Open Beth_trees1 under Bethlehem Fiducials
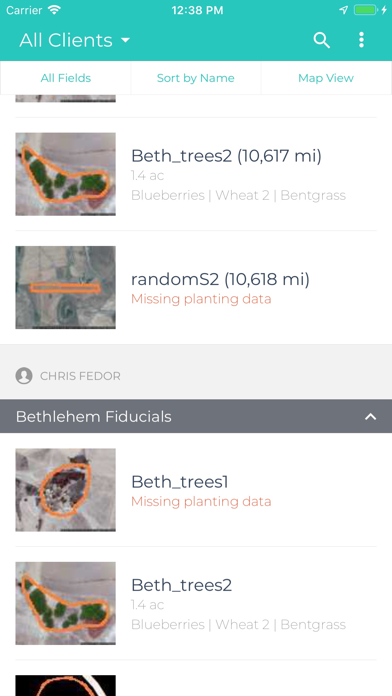 pos(196,490)
